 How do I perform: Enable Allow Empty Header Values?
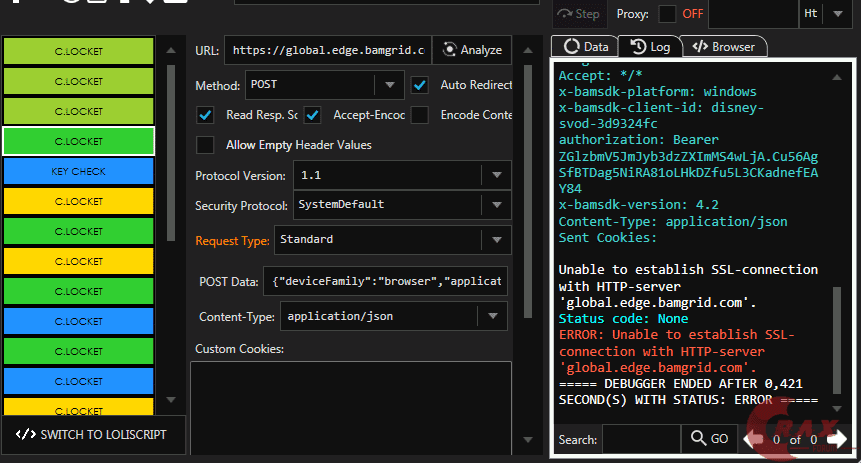pyautogui.click(x=206, y=145)
